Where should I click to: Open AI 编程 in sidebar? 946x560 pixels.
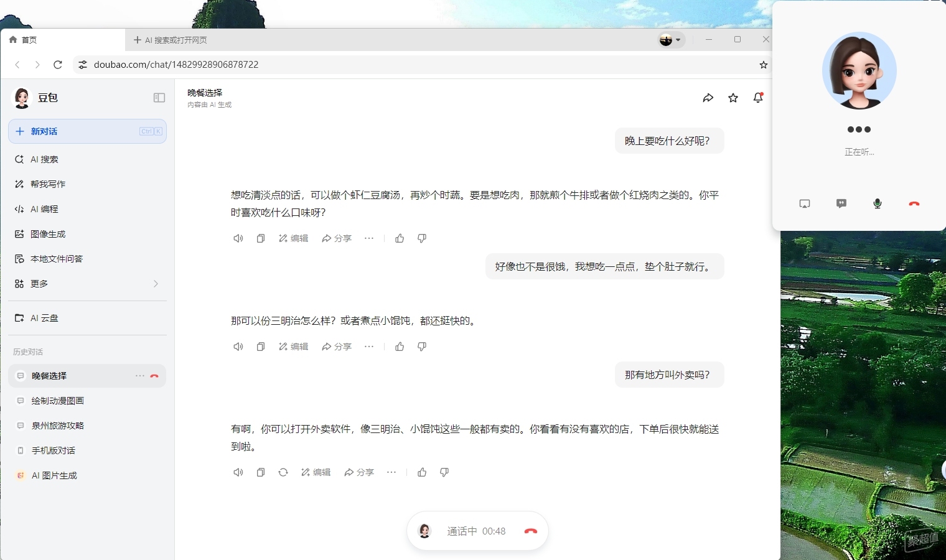point(87,209)
